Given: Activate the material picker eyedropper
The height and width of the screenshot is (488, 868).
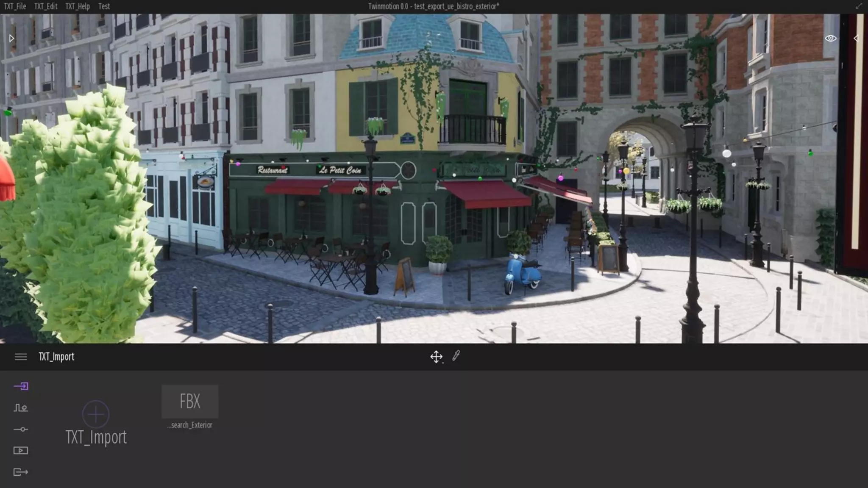Looking at the screenshot, I should 456,356.
